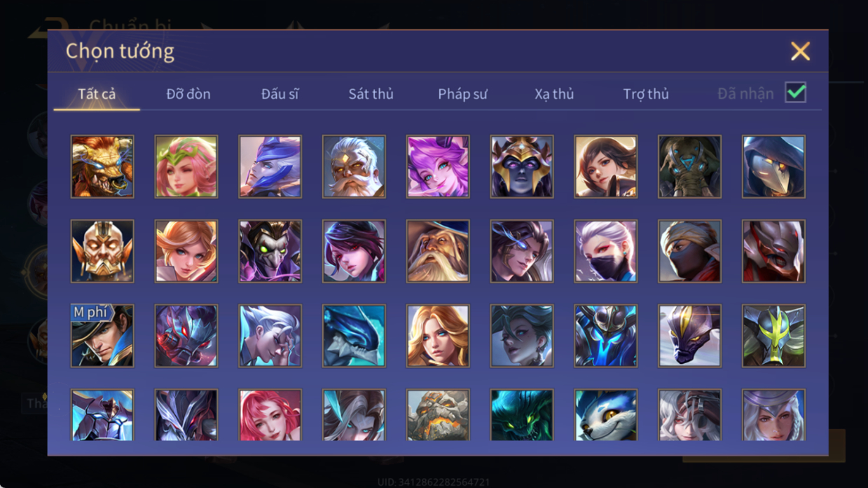Pick the blue raccoon hero portrait
Screen dimensions: 868x488
point(606,415)
